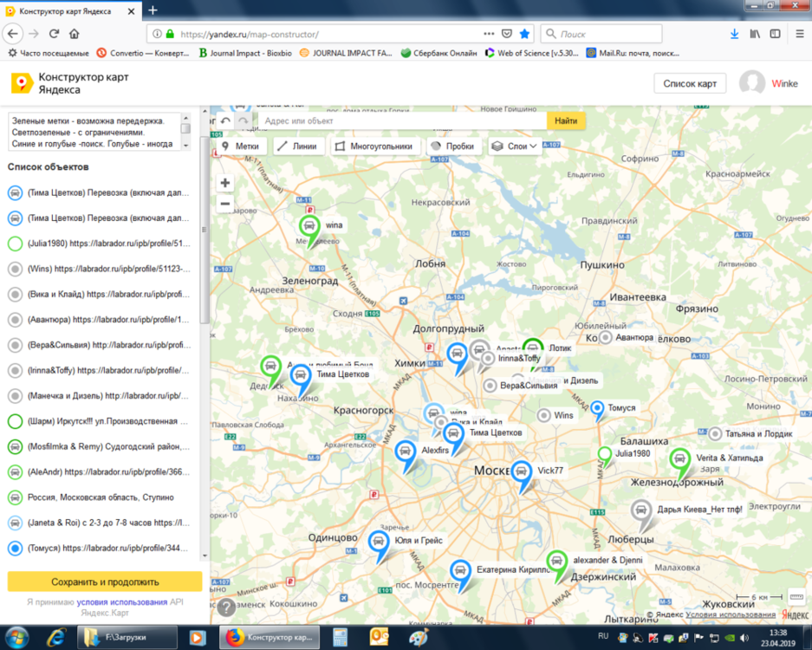Click the Сохранить и продолжить button
Screen dimensions: 812x650
105,582
